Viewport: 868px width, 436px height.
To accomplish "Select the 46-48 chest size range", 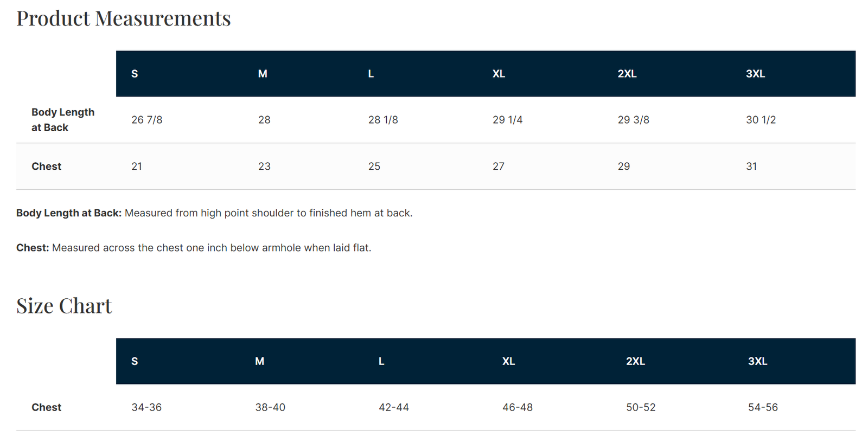I will (x=518, y=407).
